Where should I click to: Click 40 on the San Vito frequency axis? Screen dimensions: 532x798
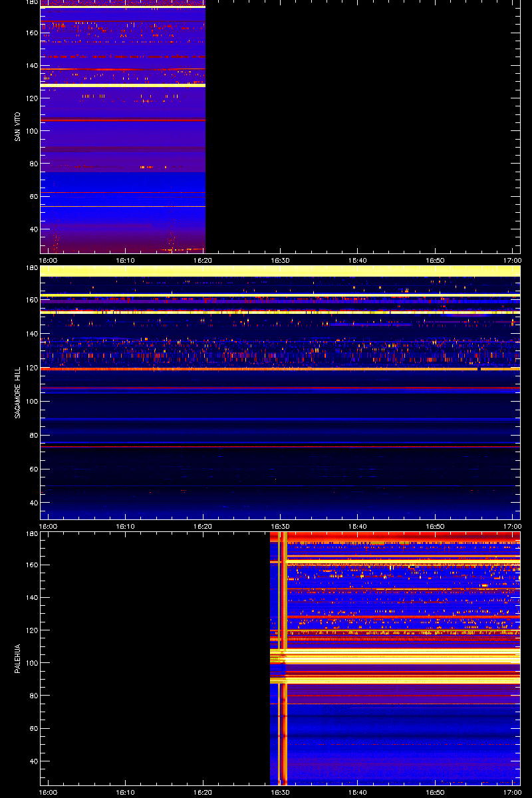click(x=33, y=229)
